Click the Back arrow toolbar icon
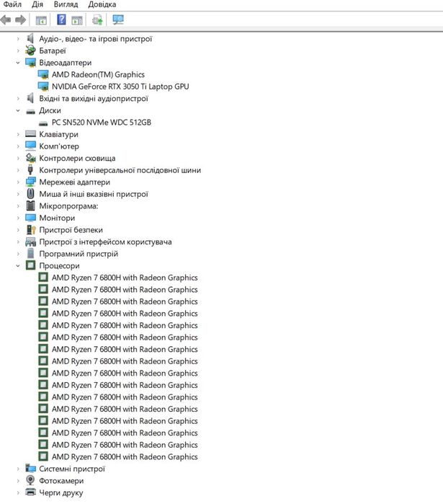This screenshot has height=504, width=443. [x=6, y=20]
